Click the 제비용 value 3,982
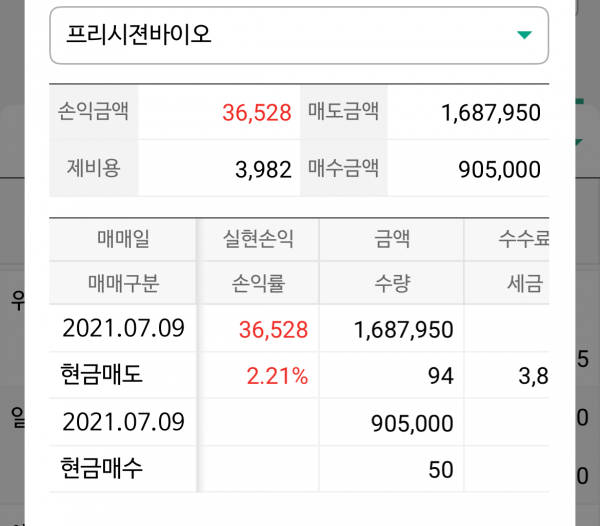Viewport: 600px width, 526px height. [263, 169]
